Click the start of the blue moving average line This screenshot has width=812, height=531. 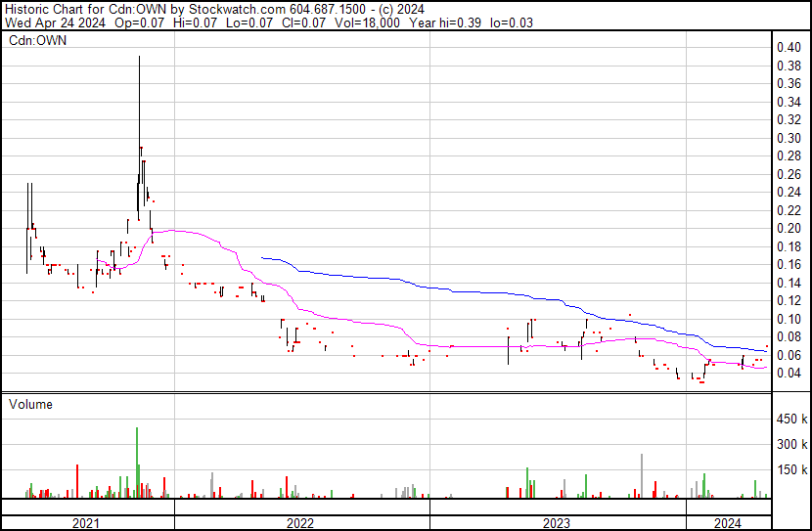point(262,257)
